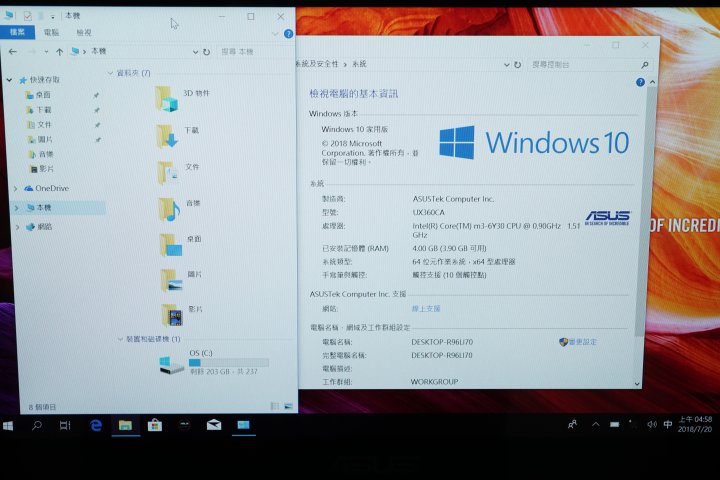The height and width of the screenshot is (480, 720).
Task: Open the Windows Start menu
Action: tap(8, 426)
